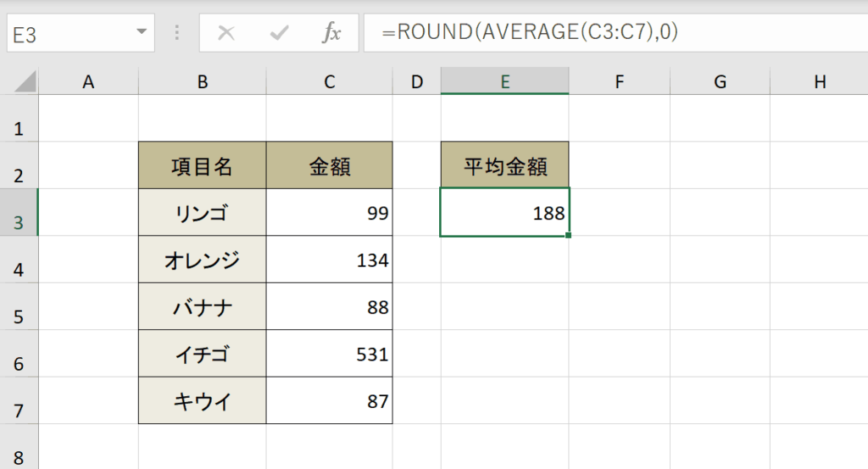This screenshot has width=868, height=469.
Task: Select column B header
Action: pyautogui.click(x=202, y=81)
